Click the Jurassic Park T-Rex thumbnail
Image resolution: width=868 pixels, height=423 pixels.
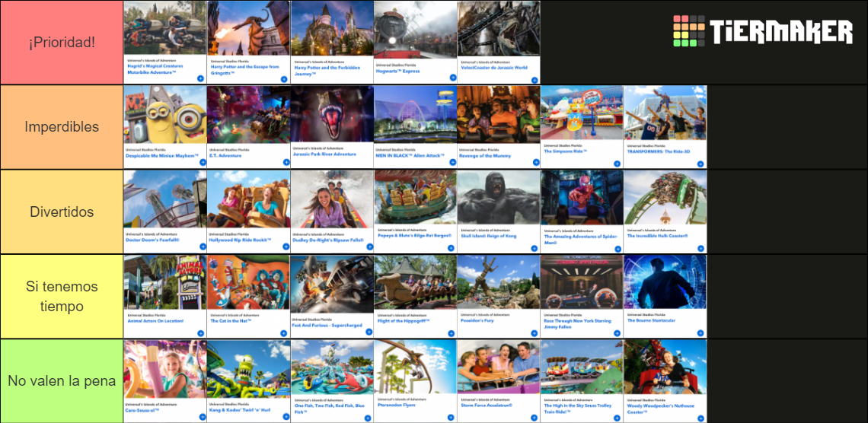[332, 114]
